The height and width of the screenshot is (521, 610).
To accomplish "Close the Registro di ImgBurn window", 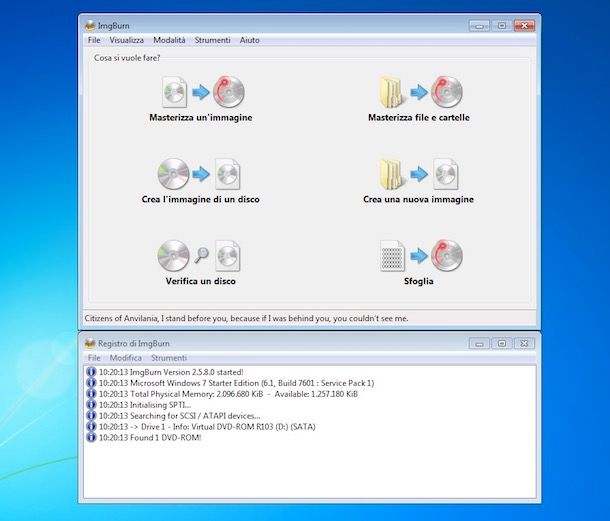I will click(x=524, y=344).
